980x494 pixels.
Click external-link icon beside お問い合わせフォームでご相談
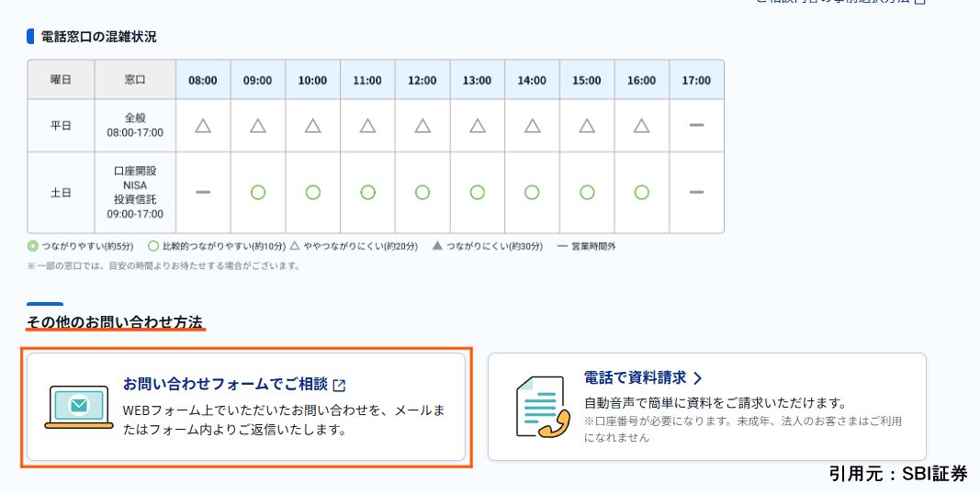pos(339,385)
